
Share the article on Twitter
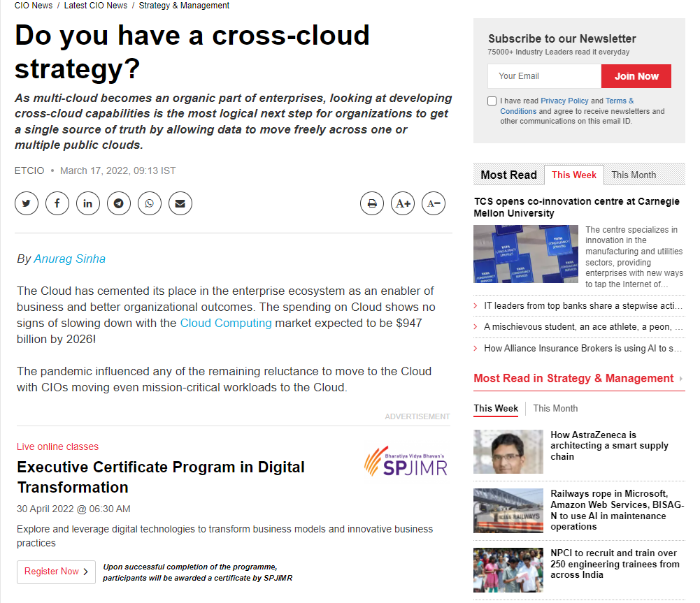(x=26, y=203)
